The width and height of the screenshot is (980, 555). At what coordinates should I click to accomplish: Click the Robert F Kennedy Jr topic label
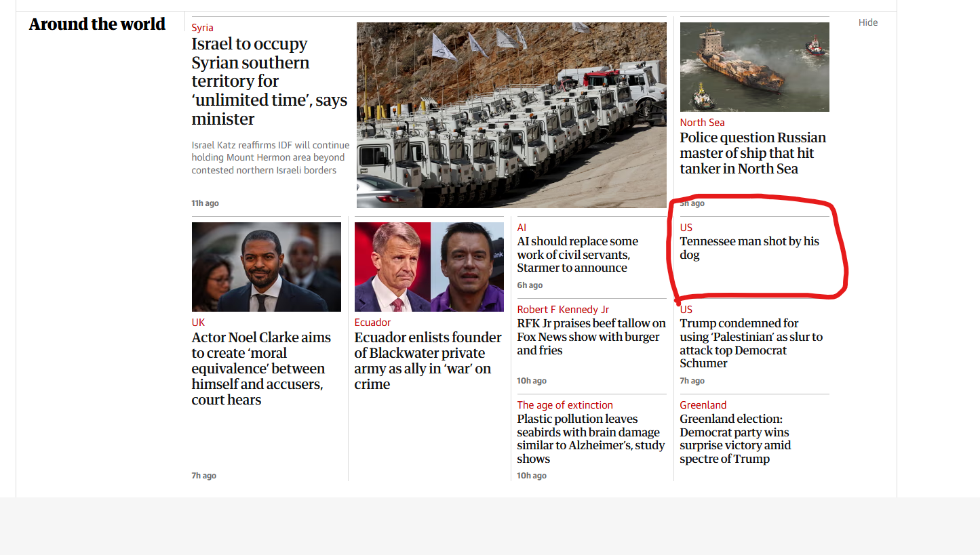click(563, 310)
